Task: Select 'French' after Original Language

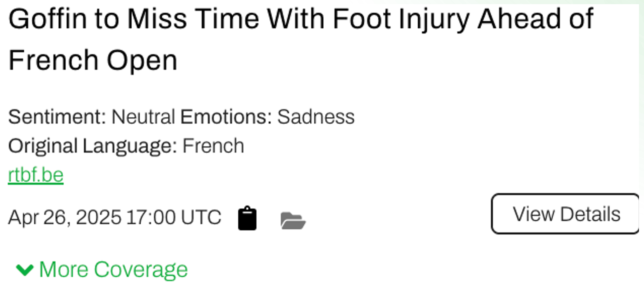Action: coord(213,146)
